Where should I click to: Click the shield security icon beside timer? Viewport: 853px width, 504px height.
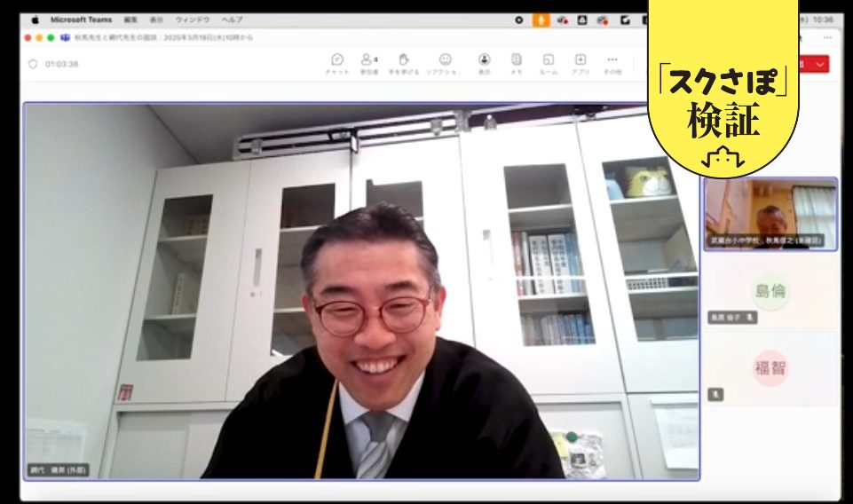point(34,64)
